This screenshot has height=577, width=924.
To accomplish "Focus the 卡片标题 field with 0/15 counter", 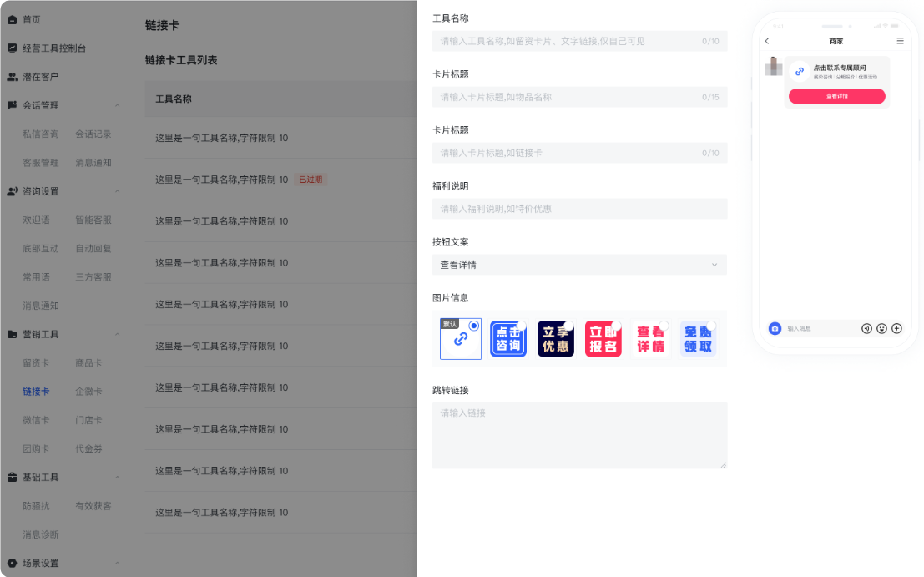I will 580,97.
